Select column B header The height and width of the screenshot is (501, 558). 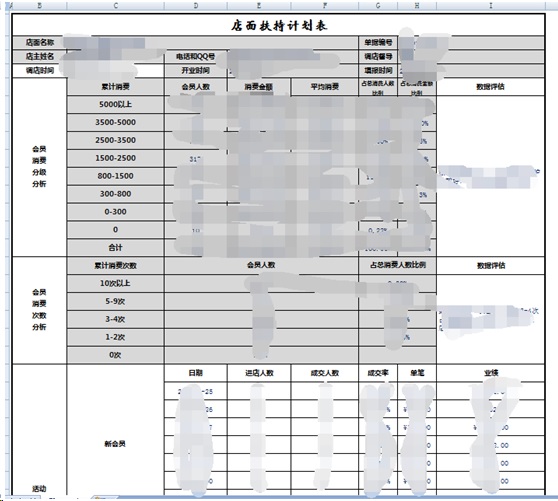coord(39,5)
